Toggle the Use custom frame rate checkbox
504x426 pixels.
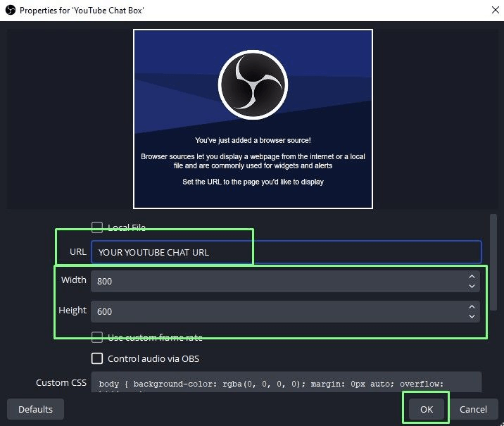point(97,337)
